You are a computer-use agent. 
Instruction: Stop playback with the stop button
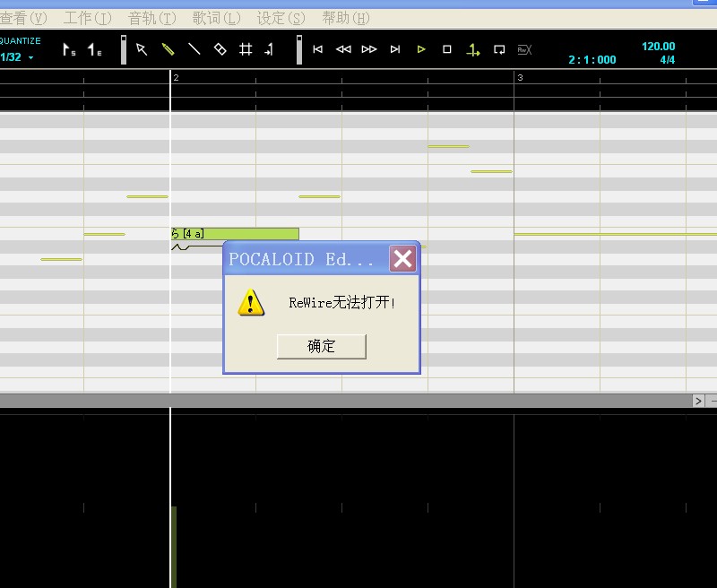pyautogui.click(x=447, y=49)
